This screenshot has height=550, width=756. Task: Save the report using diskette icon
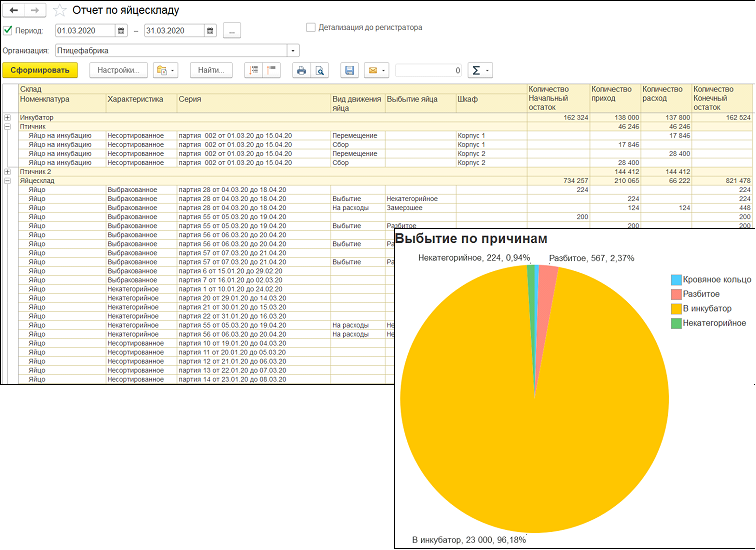tap(349, 71)
